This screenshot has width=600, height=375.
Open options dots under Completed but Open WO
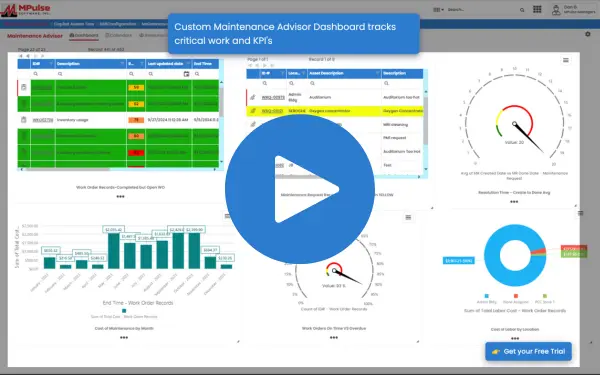tap(121, 197)
